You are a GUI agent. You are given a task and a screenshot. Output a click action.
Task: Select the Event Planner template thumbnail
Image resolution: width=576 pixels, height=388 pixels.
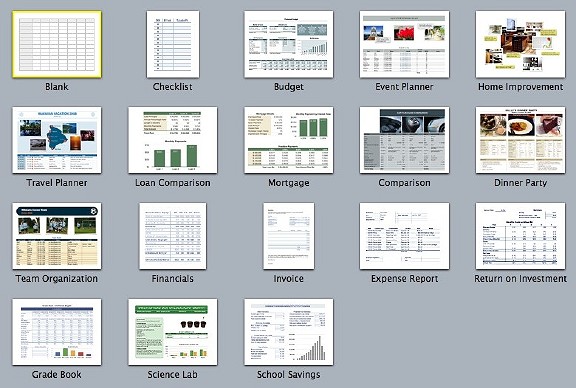[404, 44]
